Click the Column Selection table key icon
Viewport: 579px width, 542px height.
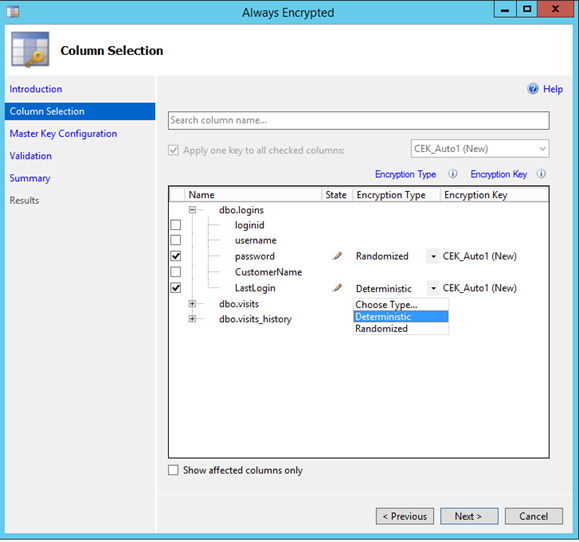[x=30, y=49]
